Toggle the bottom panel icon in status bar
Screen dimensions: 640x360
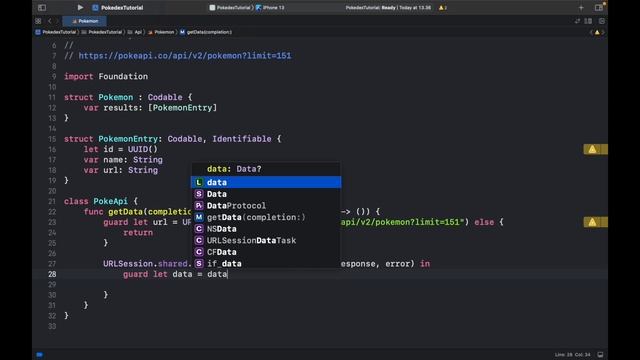click(x=600, y=354)
